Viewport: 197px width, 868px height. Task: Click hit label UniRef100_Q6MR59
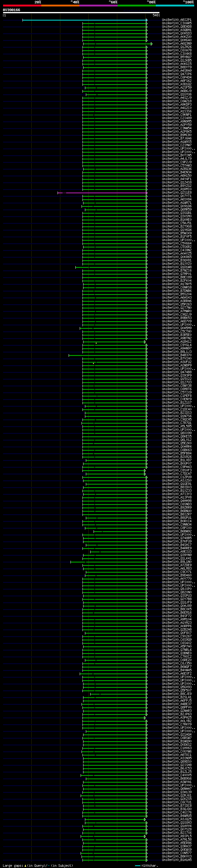[176, 210]
